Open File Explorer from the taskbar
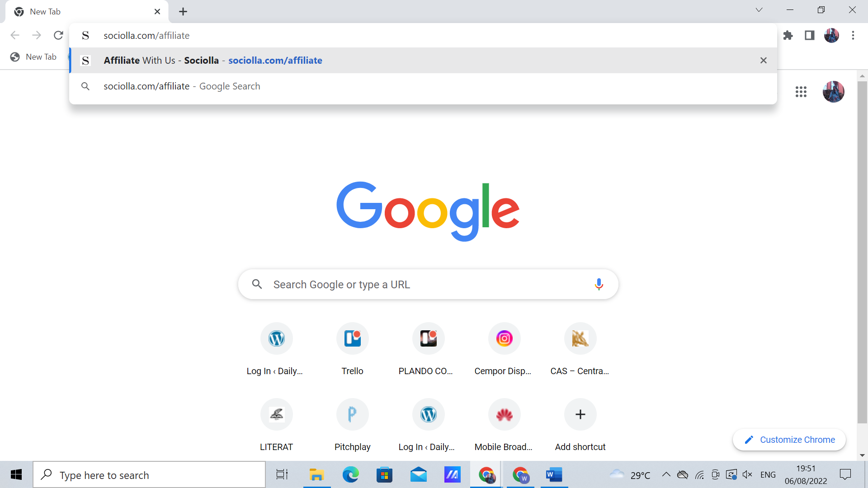 (317, 474)
